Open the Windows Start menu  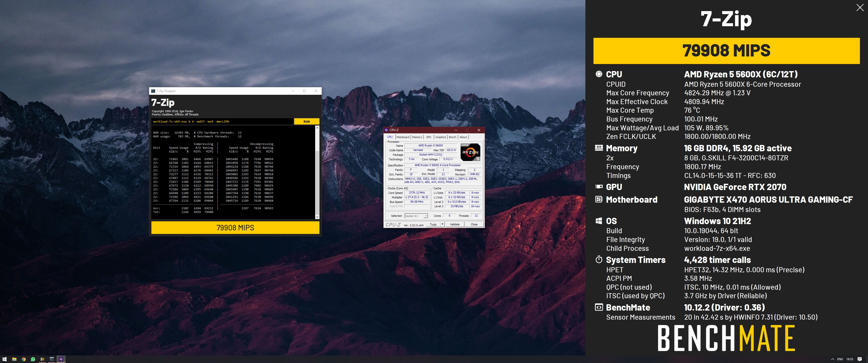(5, 359)
